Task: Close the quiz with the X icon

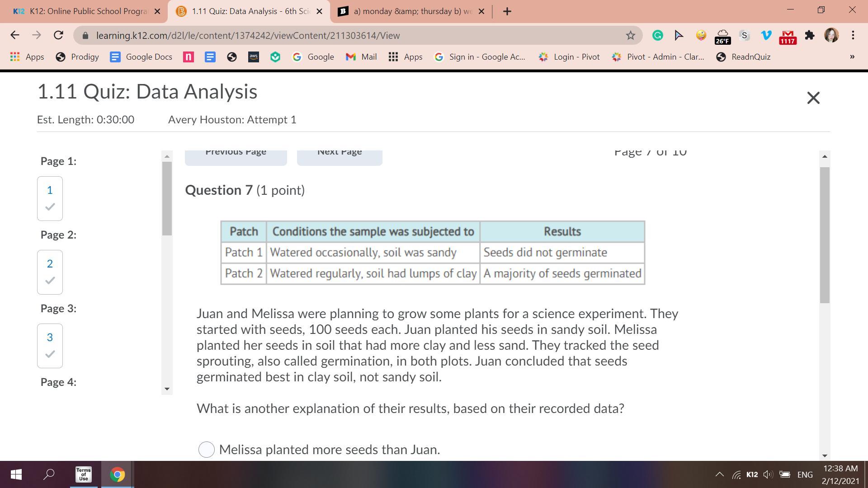Action: pyautogui.click(x=813, y=98)
